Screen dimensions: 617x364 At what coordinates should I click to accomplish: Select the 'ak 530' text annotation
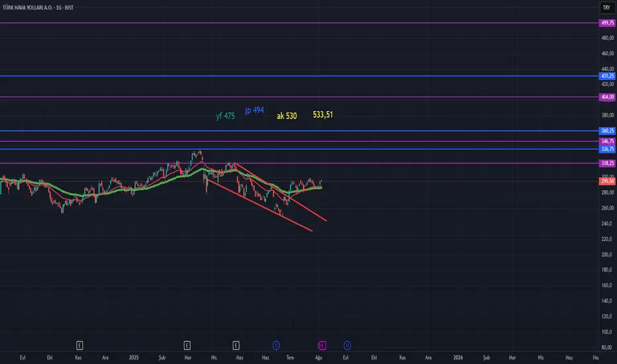point(287,116)
